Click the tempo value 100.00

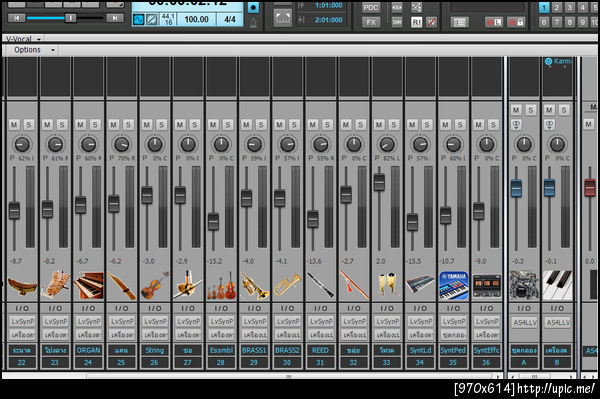[197, 19]
